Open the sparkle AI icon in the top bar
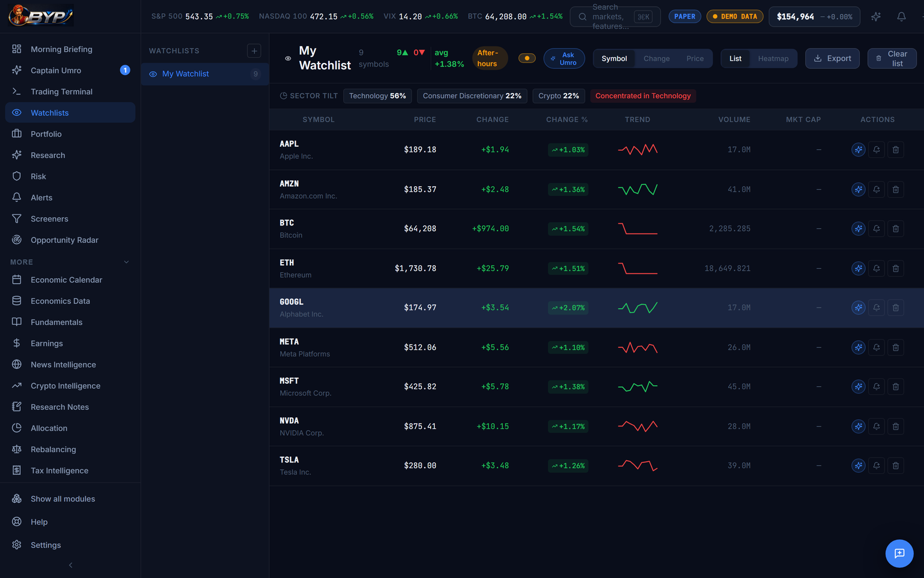 pos(875,17)
